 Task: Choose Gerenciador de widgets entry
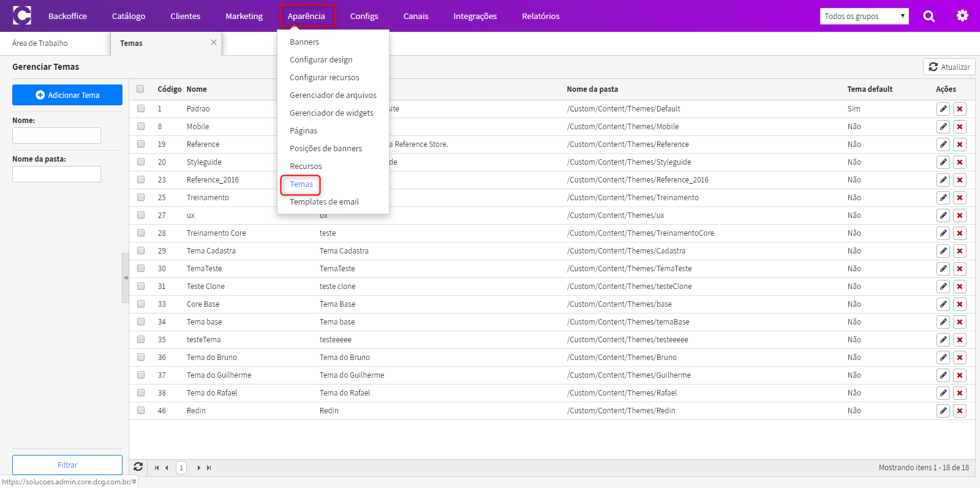click(331, 113)
